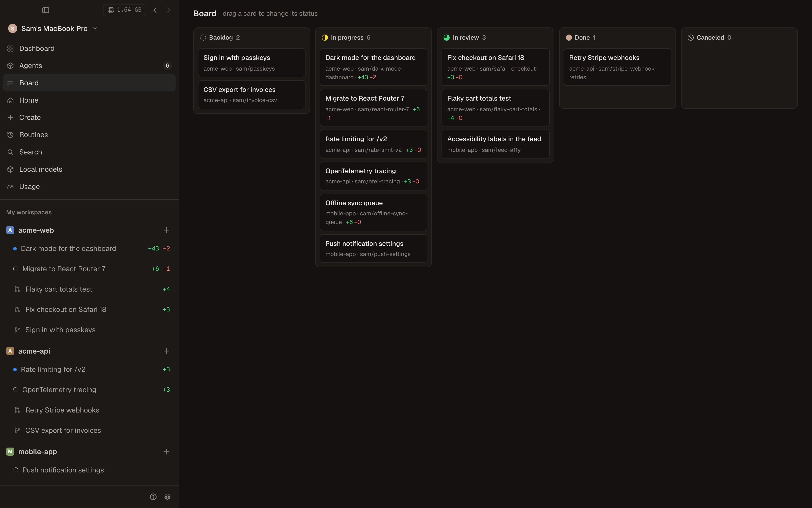Open Rate limiting for /v2 sidebar row
Viewport: 812px width, 508px height.
89,370
